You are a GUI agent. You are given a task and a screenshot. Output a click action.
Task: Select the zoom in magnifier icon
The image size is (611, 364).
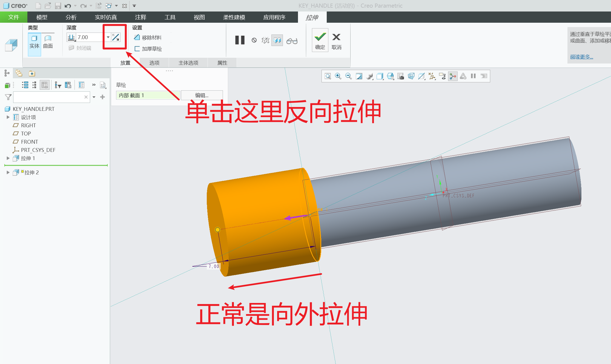pos(338,76)
